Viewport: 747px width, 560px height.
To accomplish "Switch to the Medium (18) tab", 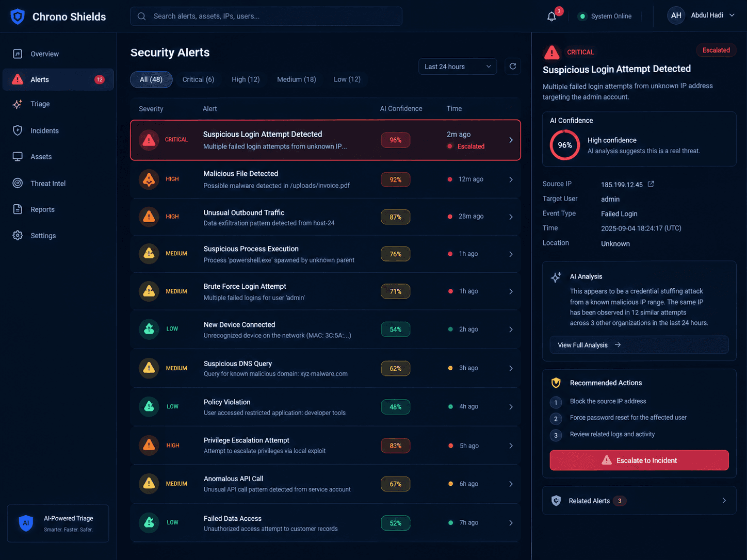I will click(297, 79).
